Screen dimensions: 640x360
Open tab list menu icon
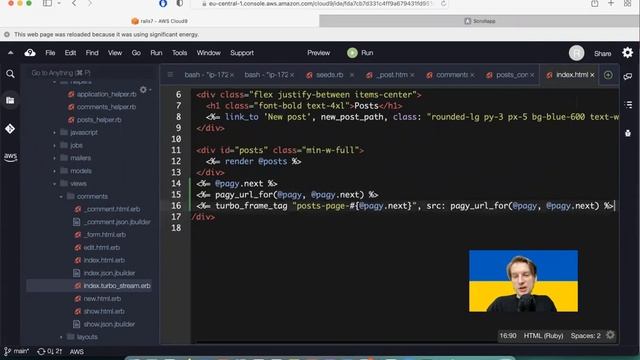[x=170, y=75]
